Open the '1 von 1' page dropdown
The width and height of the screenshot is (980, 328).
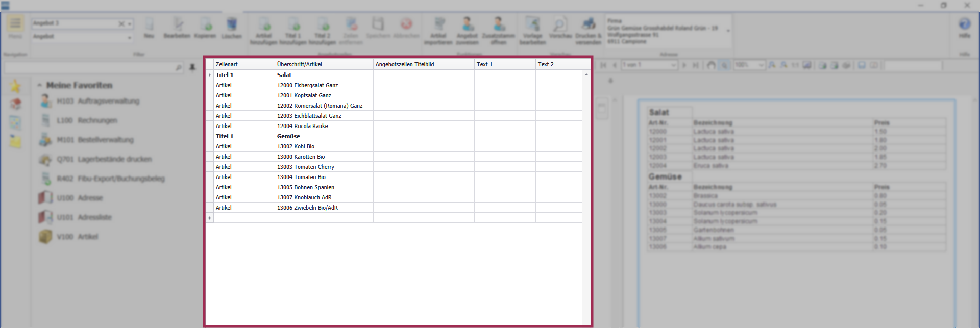tap(674, 65)
